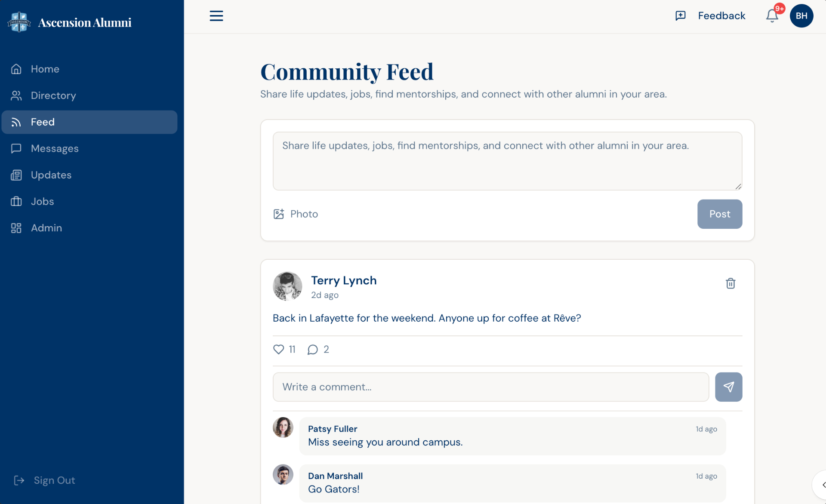Delete Terry Lynch's post with trash icon

point(730,283)
